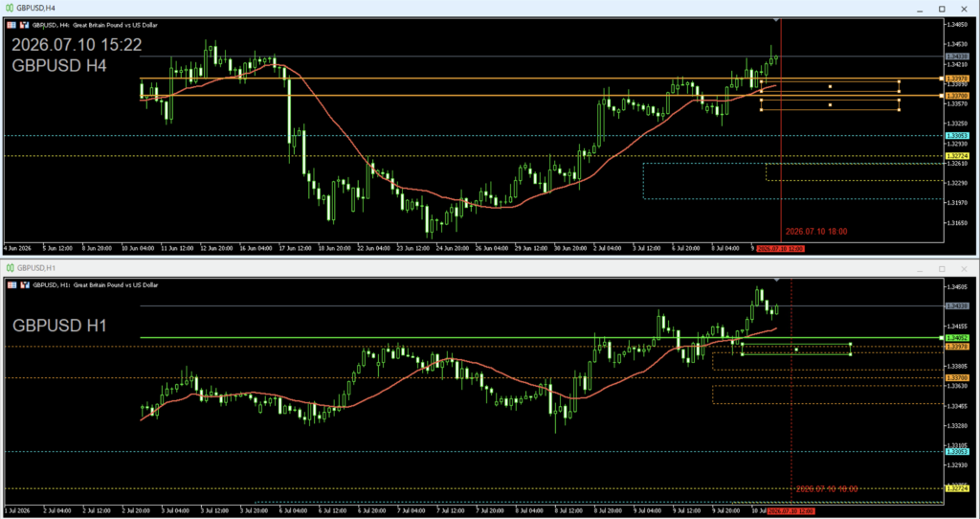Click the GBPUSD,H4 window title icon
The width and height of the screenshot is (980, 519).
(x=10, y=8)
